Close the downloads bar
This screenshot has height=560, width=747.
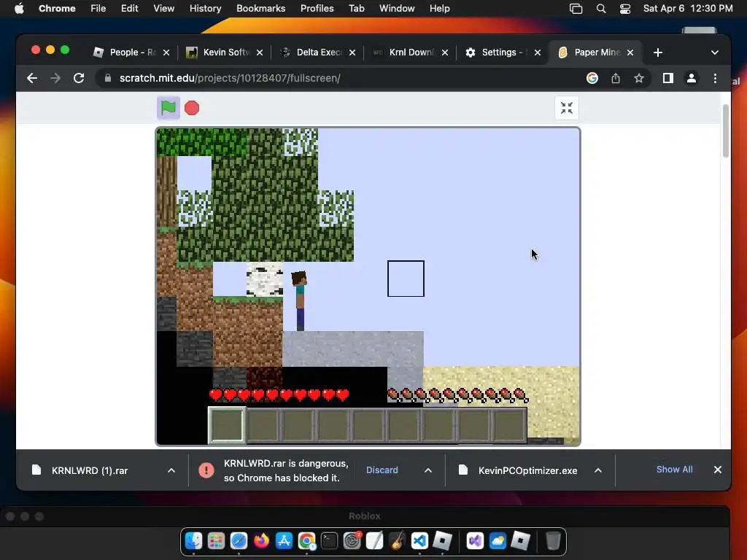point(718,470)
